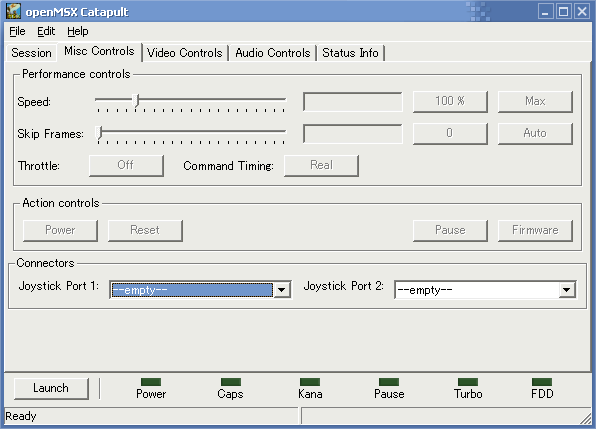Switch to the Video Controls tab
Screen dimensions: 596x429
click(185, 53)
